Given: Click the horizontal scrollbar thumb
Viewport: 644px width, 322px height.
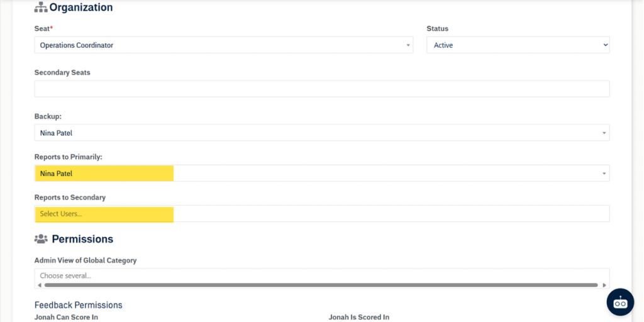Looking at the screenshot, I should coord(321,285).
